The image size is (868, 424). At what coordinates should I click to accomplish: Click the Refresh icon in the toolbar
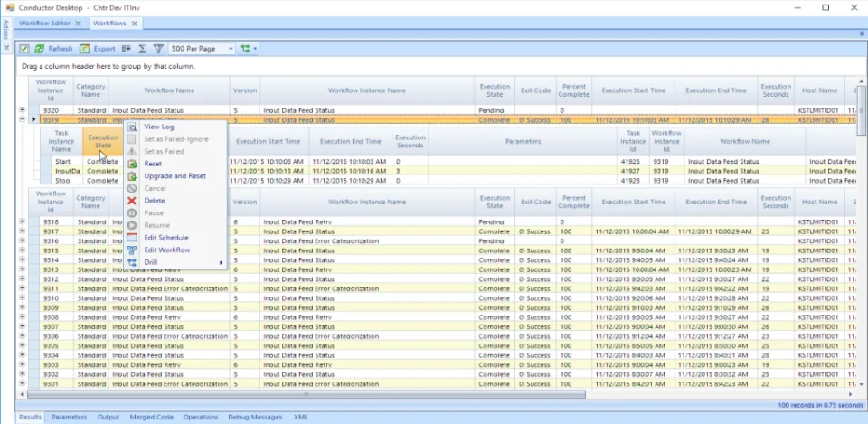pos(39,49)
